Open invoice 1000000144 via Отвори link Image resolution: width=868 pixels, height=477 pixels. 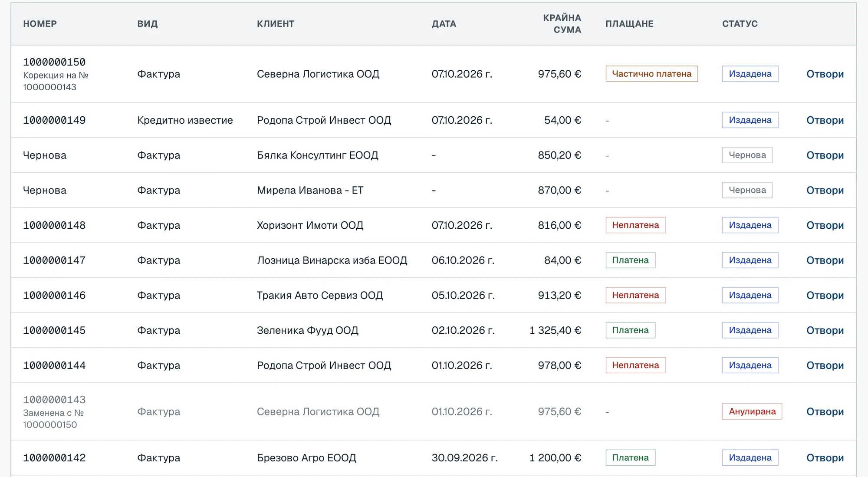tap(825, 365)
